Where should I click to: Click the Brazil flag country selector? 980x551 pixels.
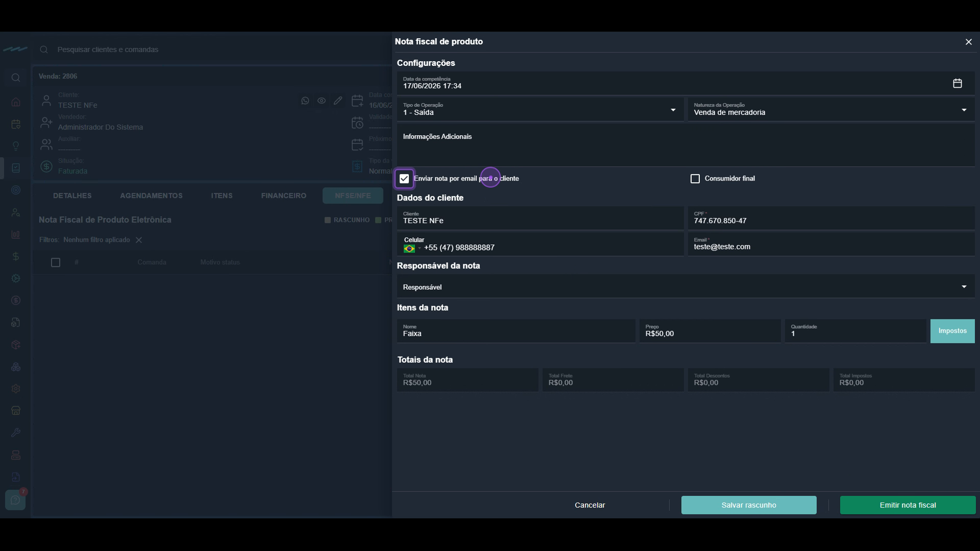tap(409, 248)
